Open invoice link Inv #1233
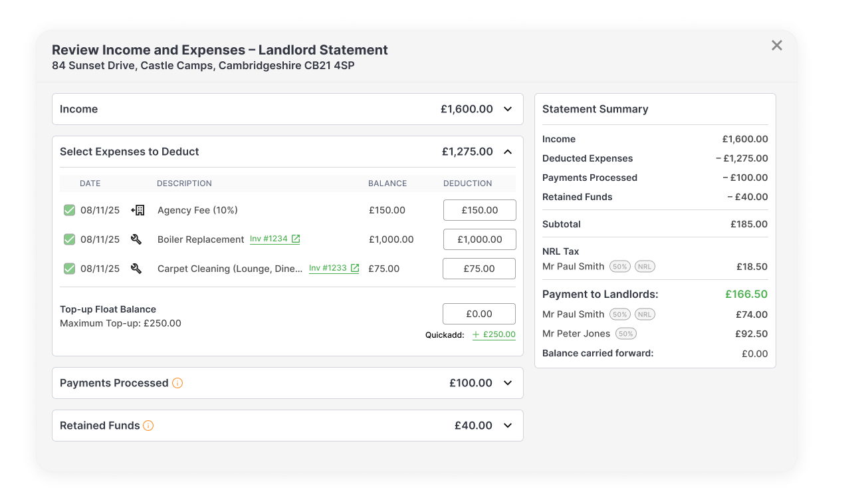Image resolution: width=868 pixels, height=502 pixels. [x=328, y=268]
